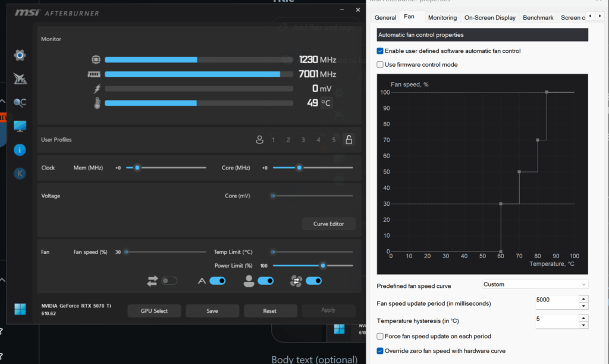Switch to the Screen capture tab

[573, 17]
